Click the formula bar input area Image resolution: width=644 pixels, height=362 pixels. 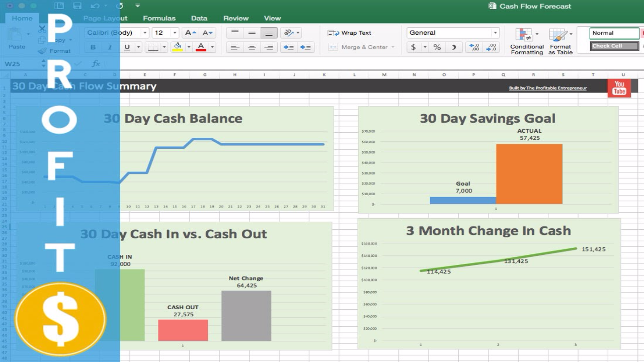click(x=372, y=64)
